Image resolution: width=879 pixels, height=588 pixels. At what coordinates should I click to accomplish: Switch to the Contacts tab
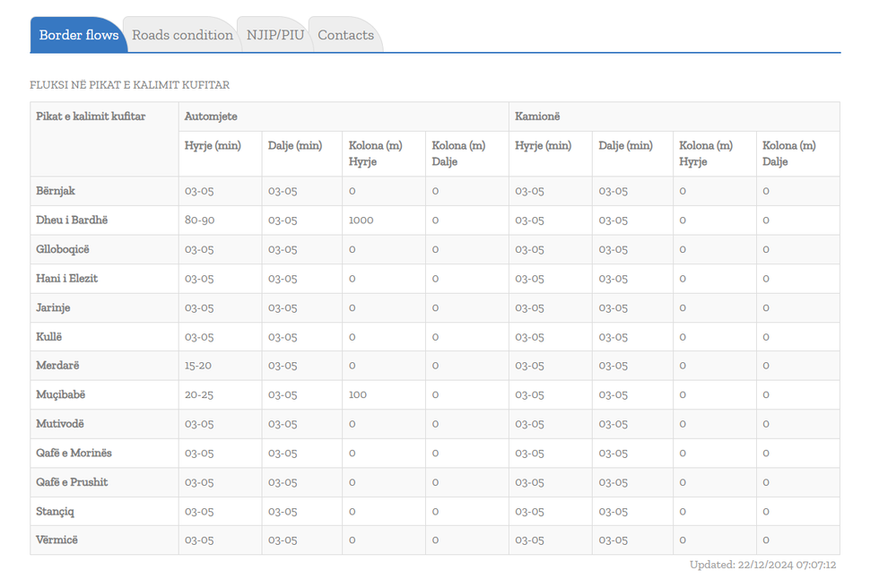coord(345,35)
